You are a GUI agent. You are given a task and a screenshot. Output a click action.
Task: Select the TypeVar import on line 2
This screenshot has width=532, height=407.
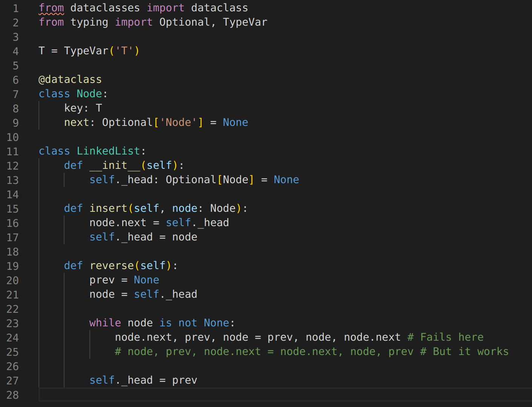[245, 22]
